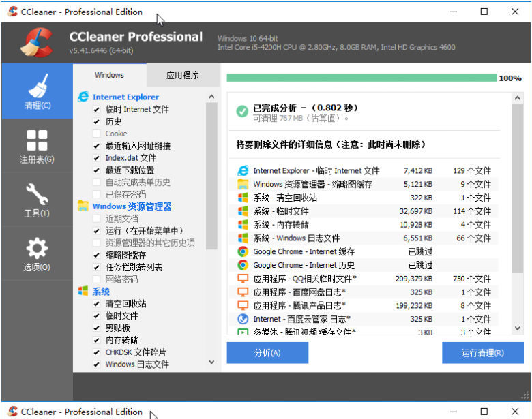Click Windows icon of Windows 日志文件 result
The height and width of the screenshot is (419, 532).
click(243, 238)
